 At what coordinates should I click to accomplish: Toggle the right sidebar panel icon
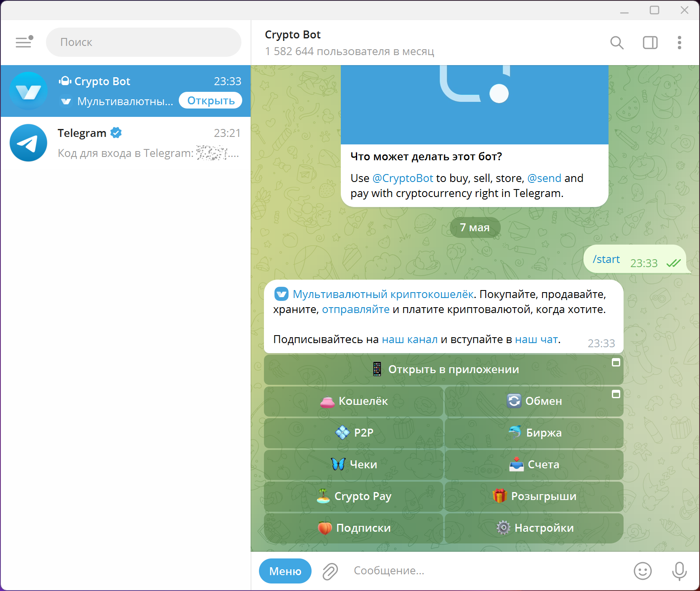pos(650,43)
